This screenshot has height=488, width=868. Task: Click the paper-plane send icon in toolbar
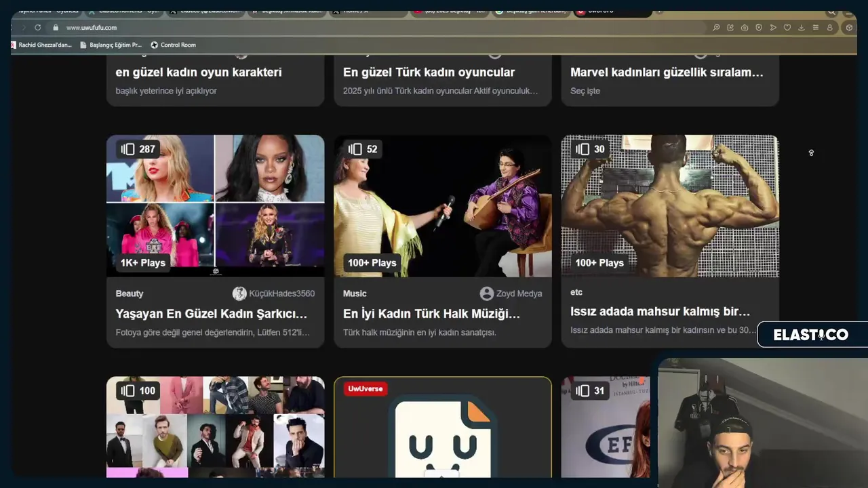(x=773, y=28)
